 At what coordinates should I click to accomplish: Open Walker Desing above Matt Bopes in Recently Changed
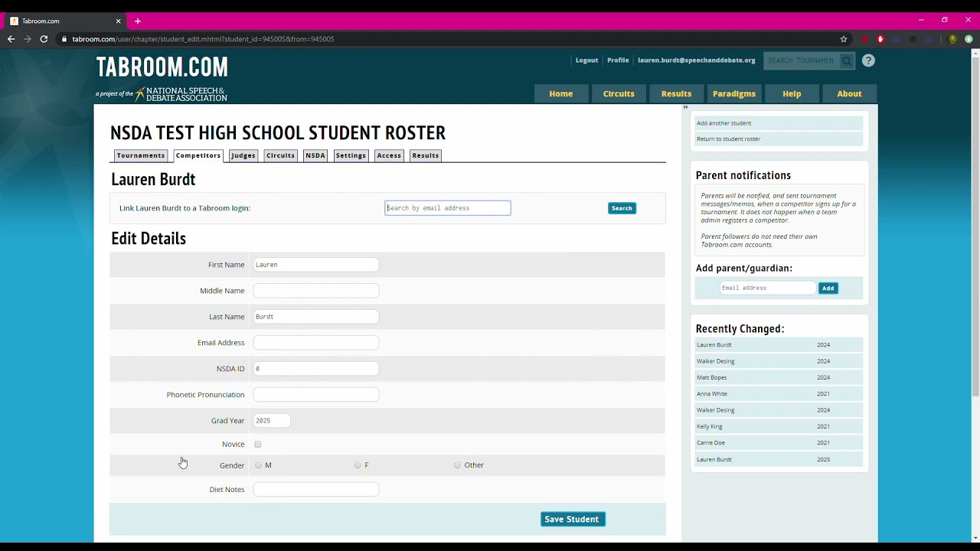click(x=779, y=361)
